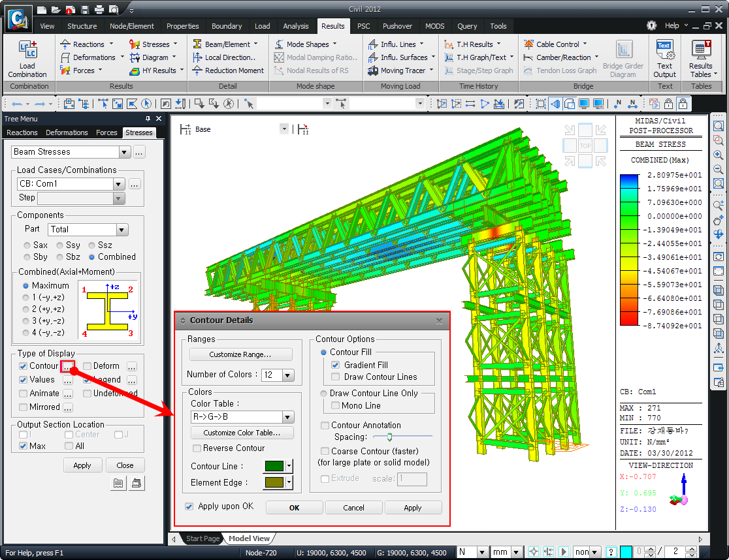Open the Color Table R->G->B dropdown
Image resolution: width=729 pixels, height=560 pixels.
[x=288, y=417]
